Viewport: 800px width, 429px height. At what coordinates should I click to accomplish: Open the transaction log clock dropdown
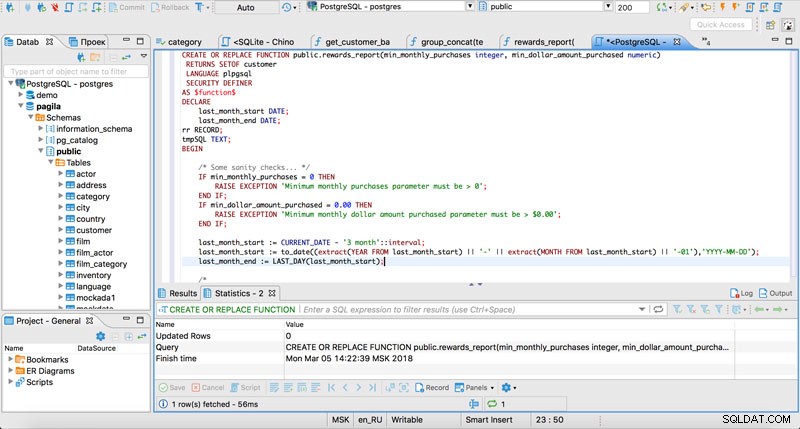pos(289,7)
